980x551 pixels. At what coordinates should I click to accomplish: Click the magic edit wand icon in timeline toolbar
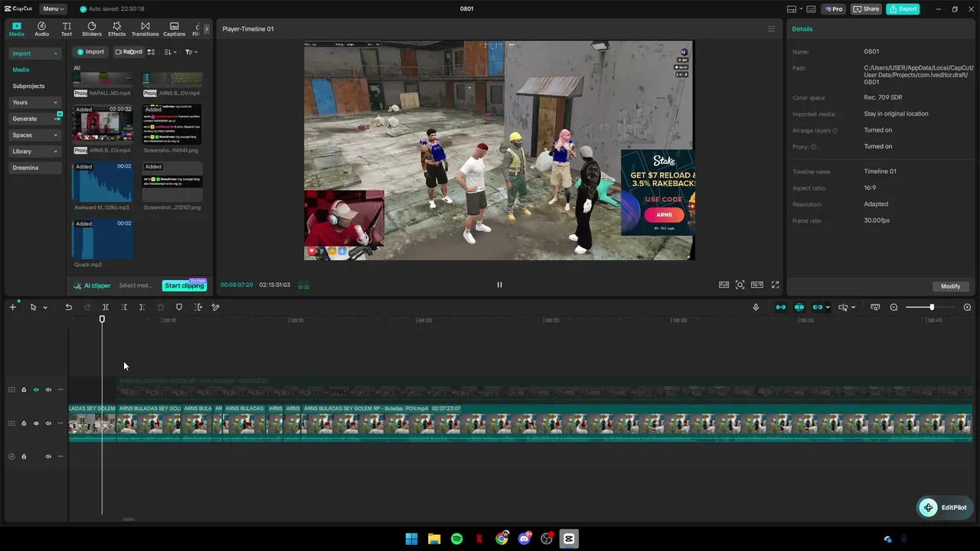point(216,307)
